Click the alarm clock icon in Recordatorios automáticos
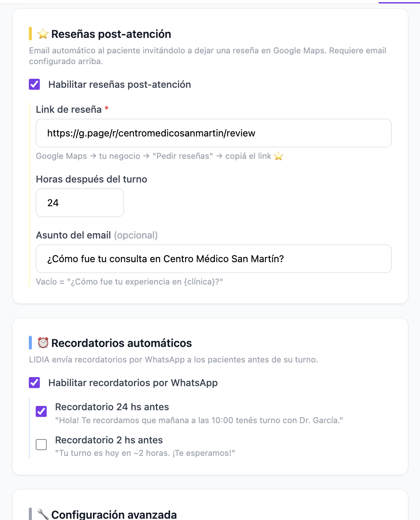Image resolution: width=420 pixels, height=520 pixels. (x=43, y=343)
